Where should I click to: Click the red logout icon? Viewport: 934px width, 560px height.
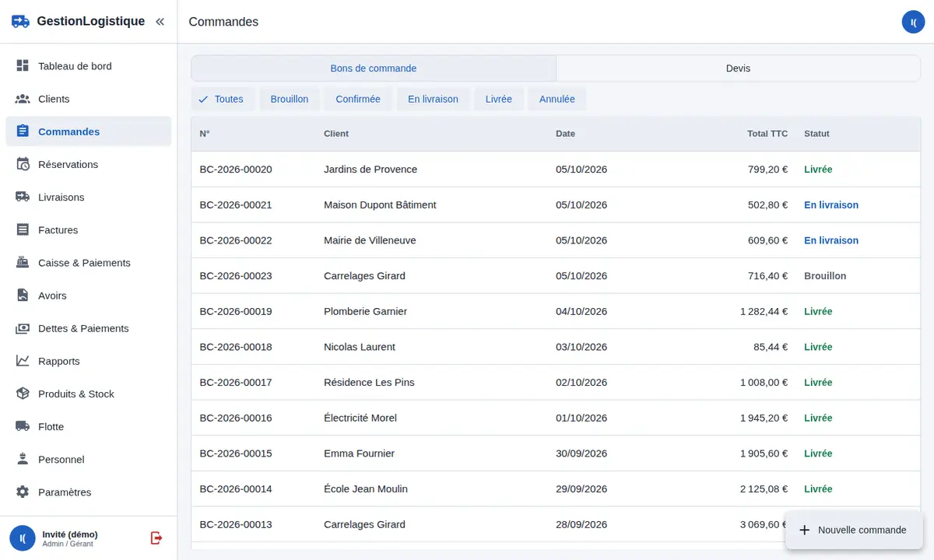pyautogui.click(x=156, y=537)
